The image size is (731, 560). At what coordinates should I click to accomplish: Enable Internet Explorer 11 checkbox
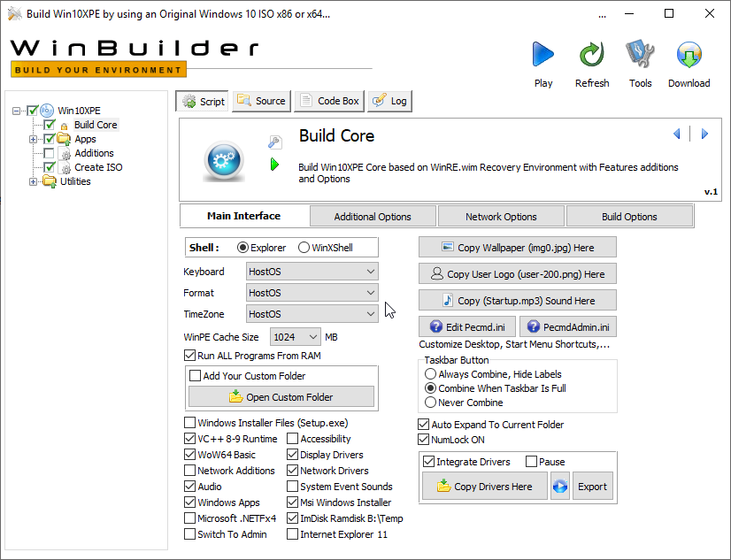292,534
